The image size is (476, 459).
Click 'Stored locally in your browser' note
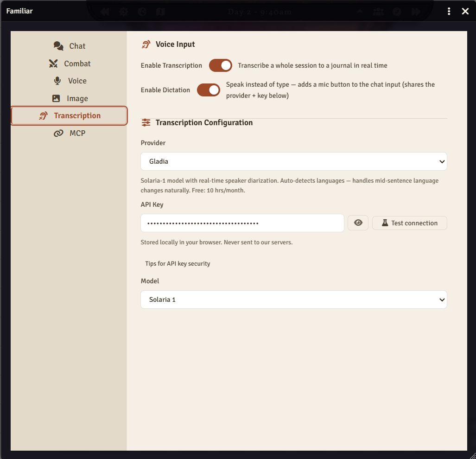pos(216,242)
